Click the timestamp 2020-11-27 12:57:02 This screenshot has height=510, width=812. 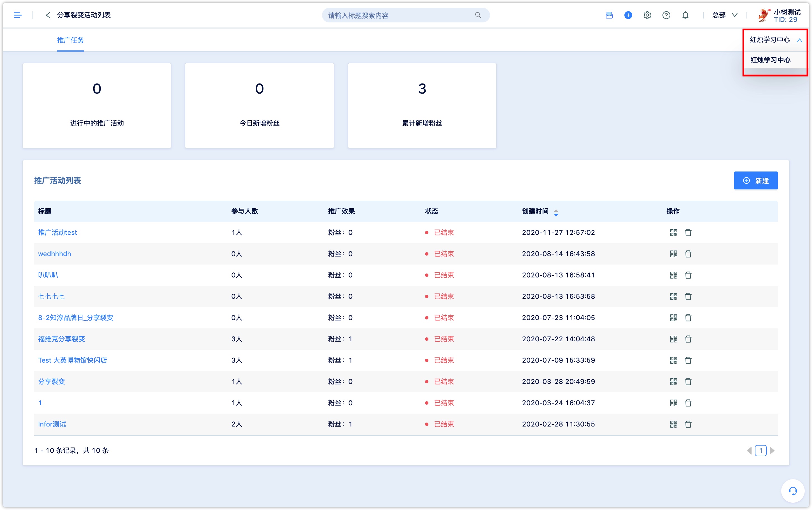tap(558, 232)
